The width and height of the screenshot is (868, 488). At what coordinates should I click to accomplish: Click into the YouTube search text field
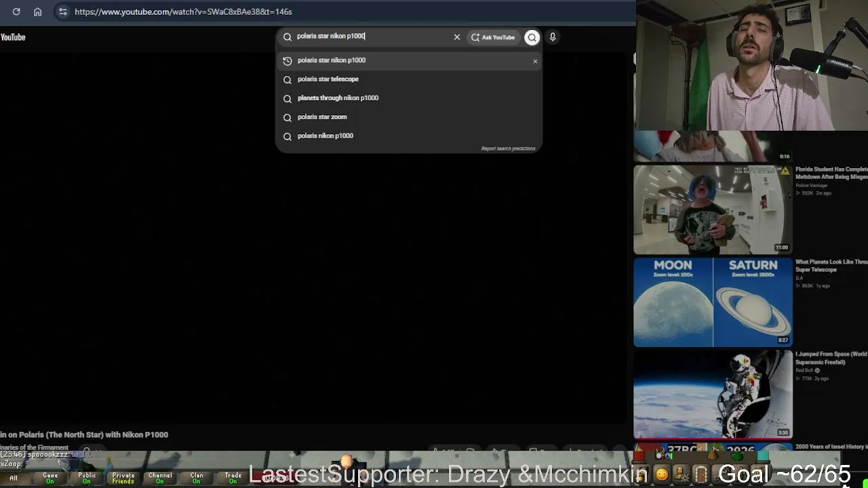tap(372, 37)
